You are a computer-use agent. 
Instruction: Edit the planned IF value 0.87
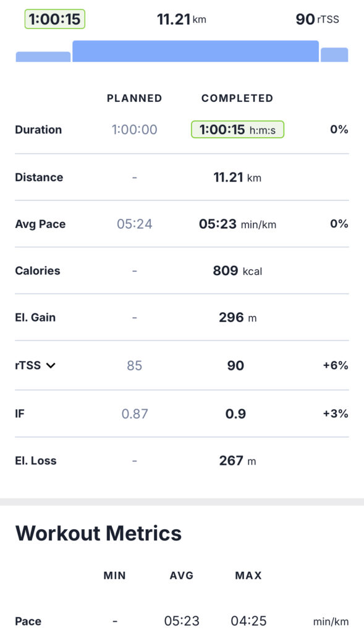[x=134, y=414]
